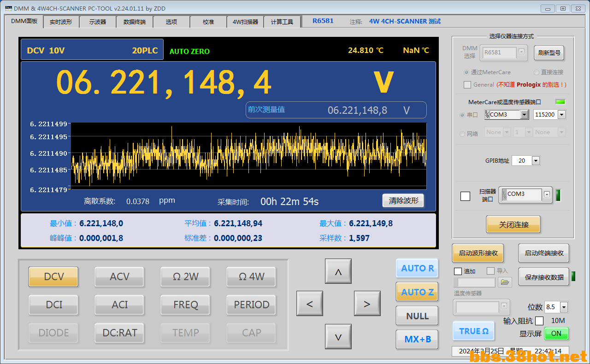Select the Ω 4W resistance button
This screenshot has height=364, width=590.
tap(252, 276)
